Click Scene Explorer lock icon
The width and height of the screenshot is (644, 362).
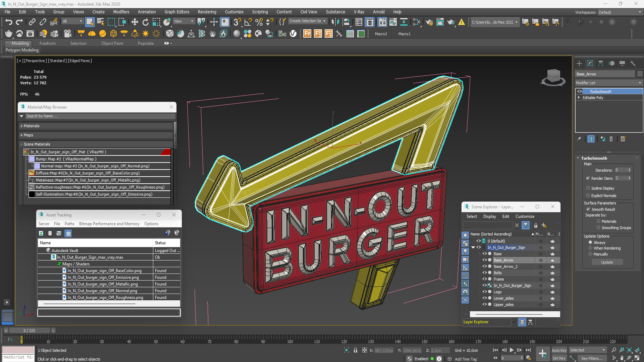point(536,225)
